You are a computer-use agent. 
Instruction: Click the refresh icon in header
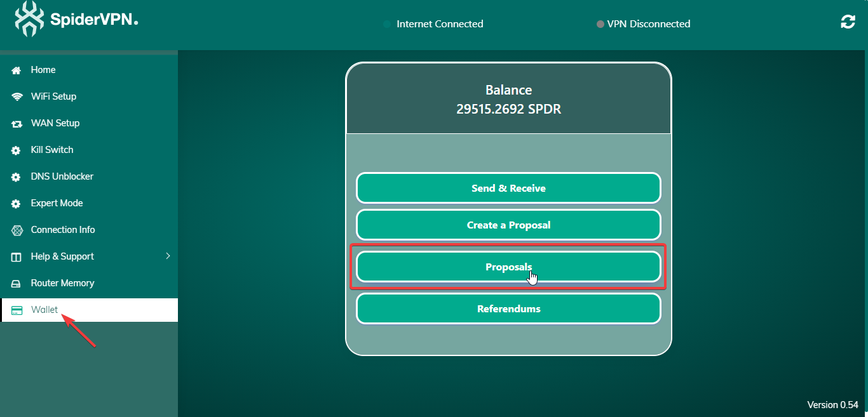848,22
